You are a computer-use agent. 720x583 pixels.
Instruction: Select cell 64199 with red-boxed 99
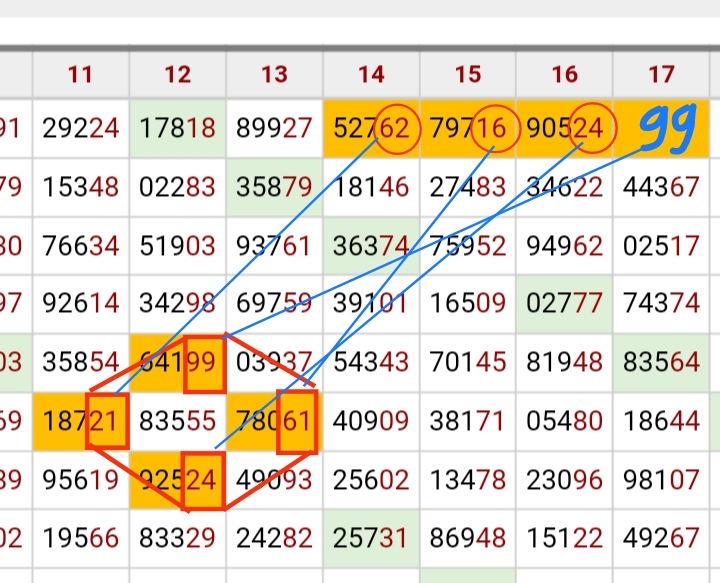point(178,363)
